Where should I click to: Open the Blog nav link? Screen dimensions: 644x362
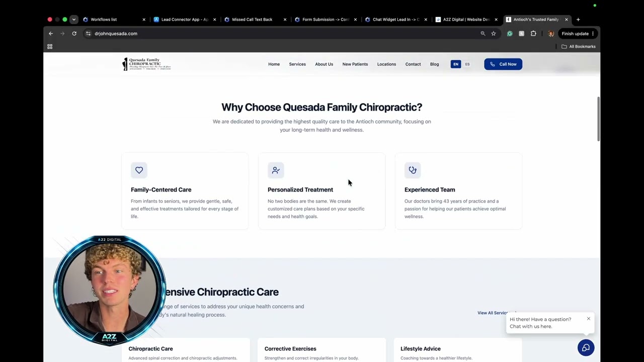click(434, 64)
